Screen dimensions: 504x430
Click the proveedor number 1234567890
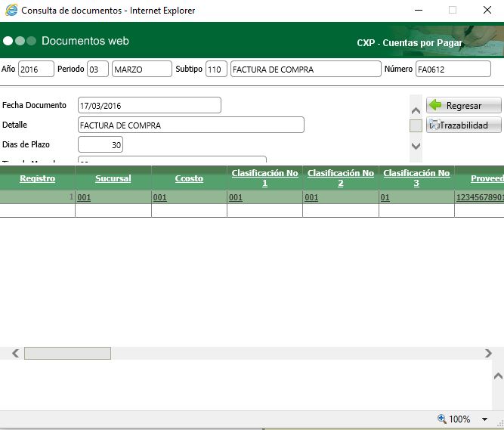point(480,197)
